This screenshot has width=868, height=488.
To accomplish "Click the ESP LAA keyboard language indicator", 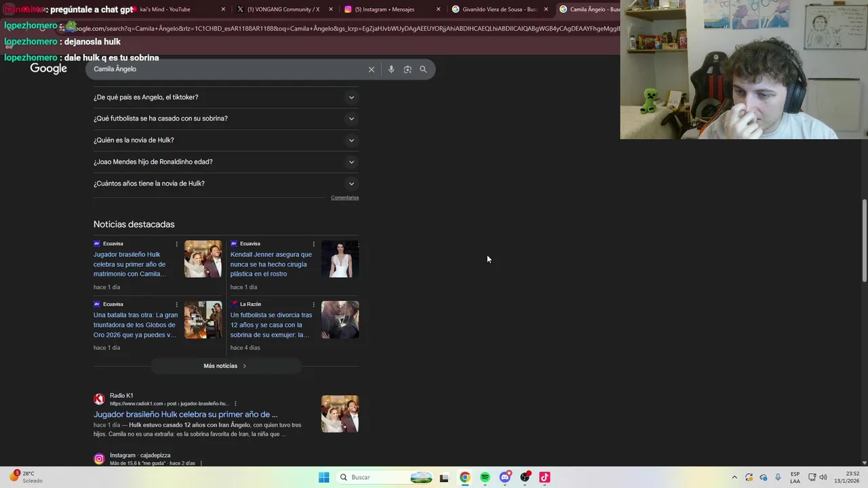I will pos(795,477).
